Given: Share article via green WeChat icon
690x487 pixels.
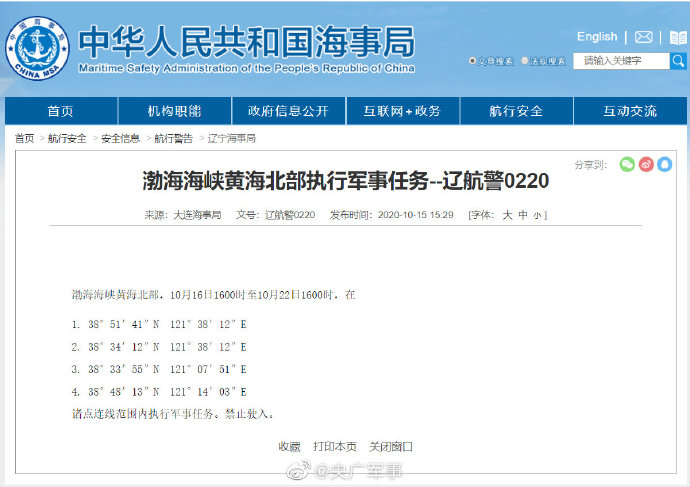Looking at the screenshot, I should 627,165.
